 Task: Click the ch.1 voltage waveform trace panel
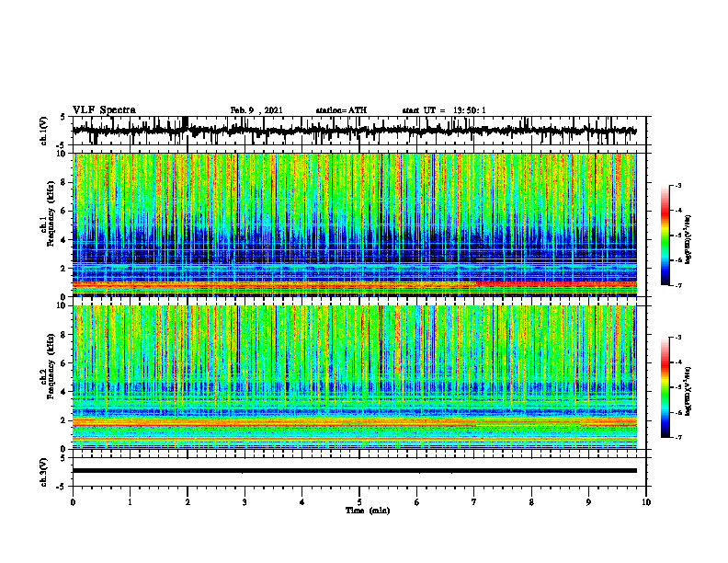coord(359,131)
